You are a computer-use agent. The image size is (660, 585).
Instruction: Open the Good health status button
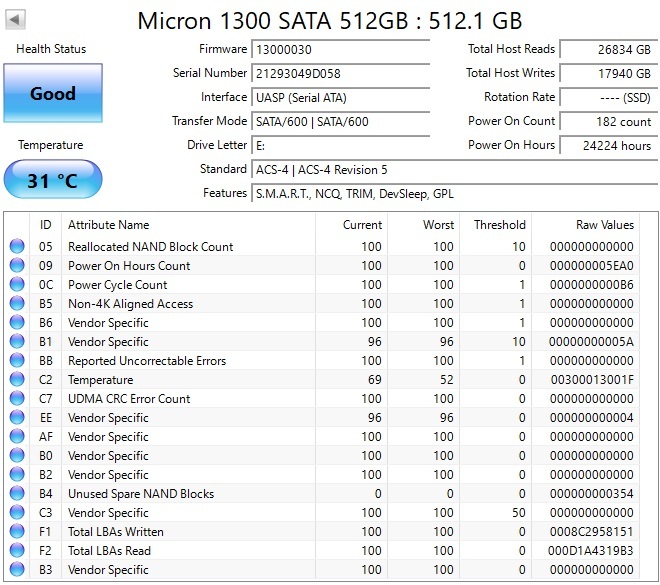53,93
